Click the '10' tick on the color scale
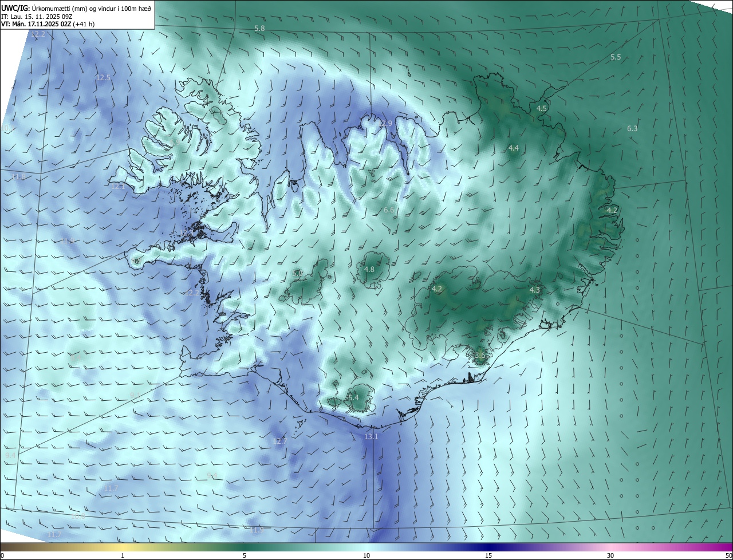The image size is (733, 560). (366, 555)
